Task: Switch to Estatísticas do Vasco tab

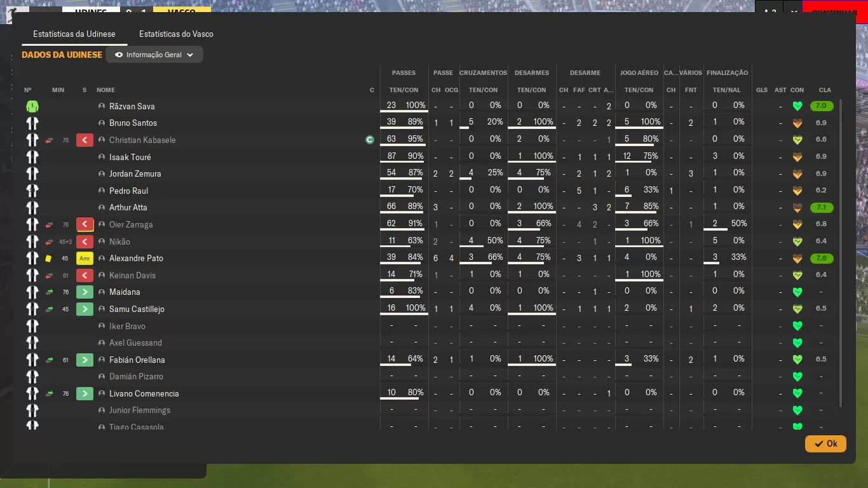Action: coord(176,34)
